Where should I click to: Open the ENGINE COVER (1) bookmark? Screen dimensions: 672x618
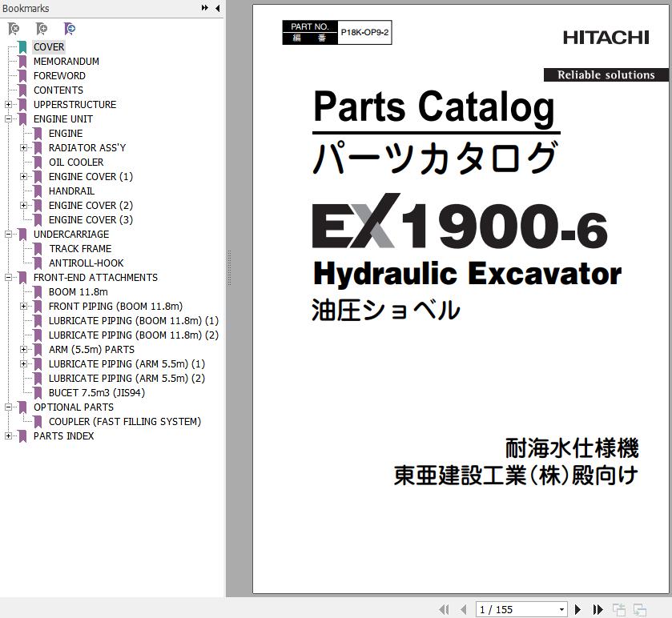[x=91, y=176]
